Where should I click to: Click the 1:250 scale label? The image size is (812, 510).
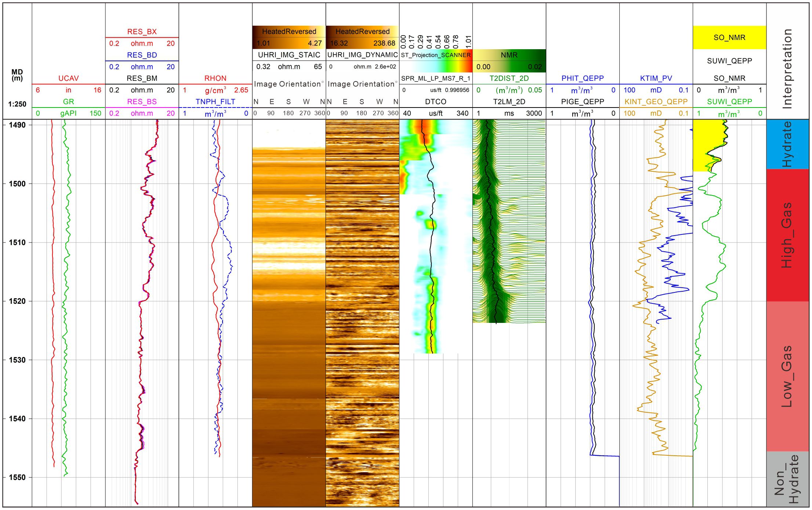click(x=17, y=104)
